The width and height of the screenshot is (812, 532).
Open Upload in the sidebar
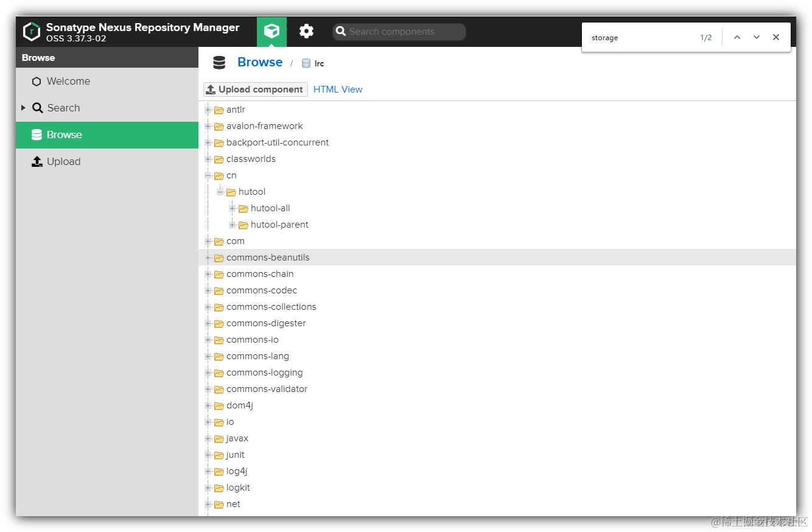[x=107, y=162]
